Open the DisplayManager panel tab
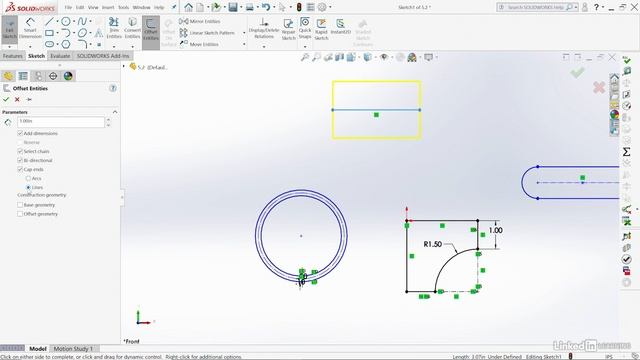The height and width of the screenshot is (360, 640). (x=68, y=76)
